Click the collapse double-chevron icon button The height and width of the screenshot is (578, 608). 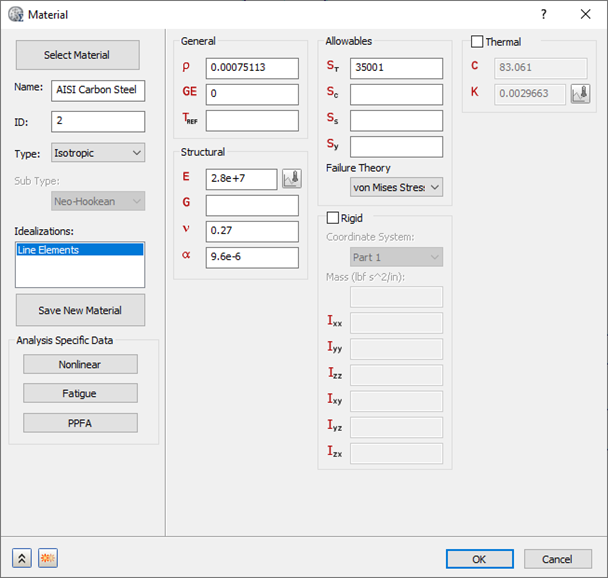pos(20,558)
